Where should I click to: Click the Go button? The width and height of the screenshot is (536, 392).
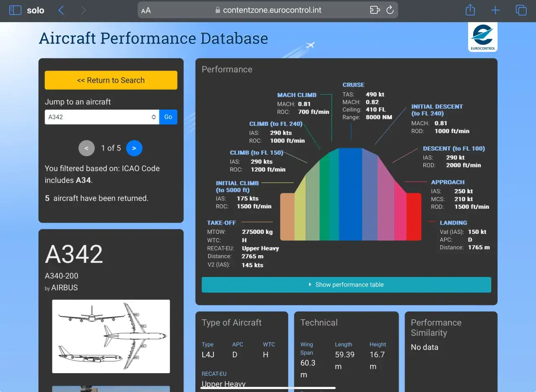coord(168,117)
